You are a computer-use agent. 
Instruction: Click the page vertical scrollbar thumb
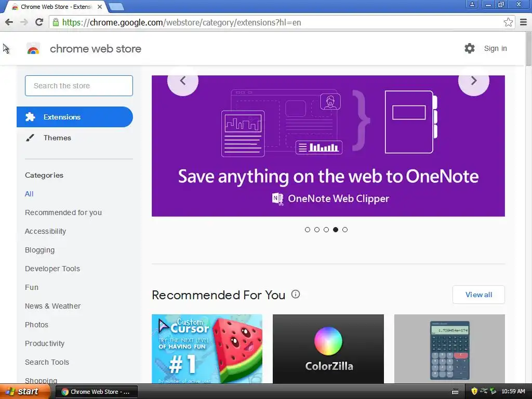tap(528, 49)
